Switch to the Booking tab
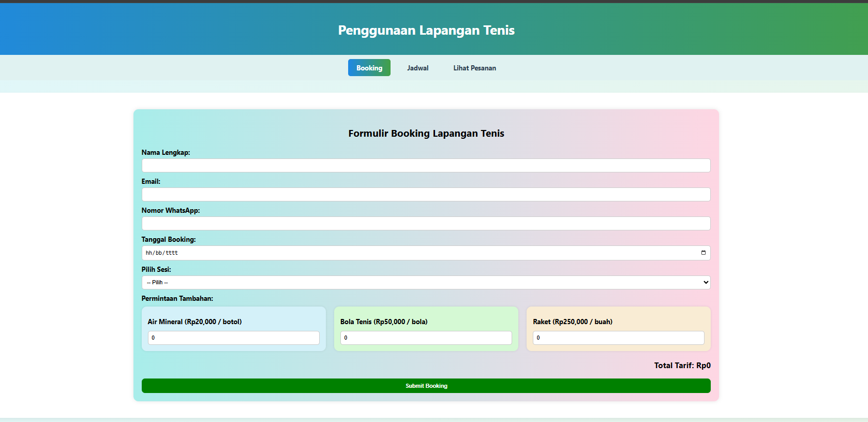The height and width of the screenshot is (422, 868). click(x=369, y=68)
